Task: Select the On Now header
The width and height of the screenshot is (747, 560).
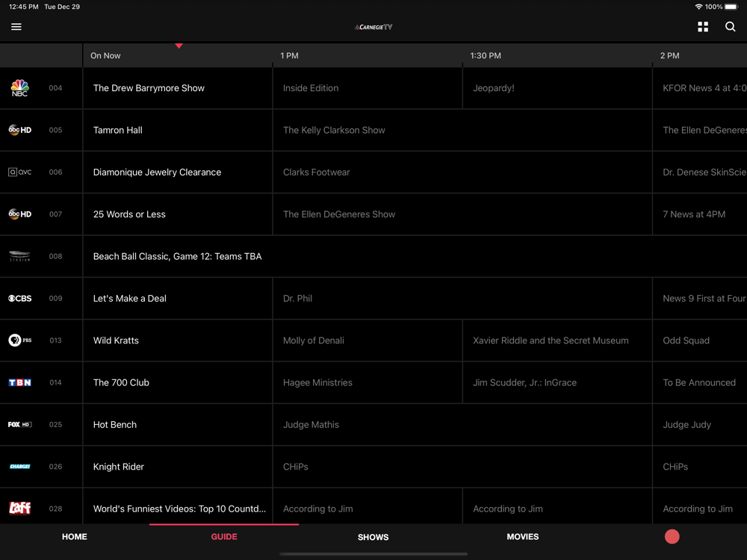Action: pos(105,56)
